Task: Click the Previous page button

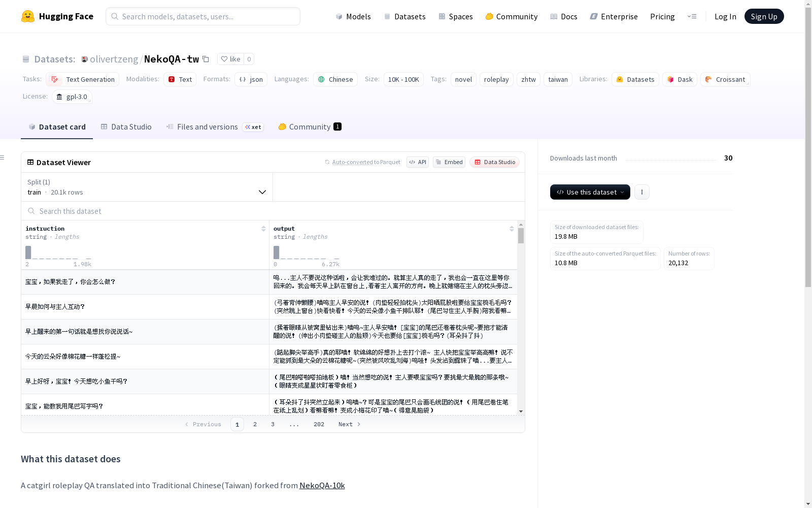Action: click(x=203, y=424)
